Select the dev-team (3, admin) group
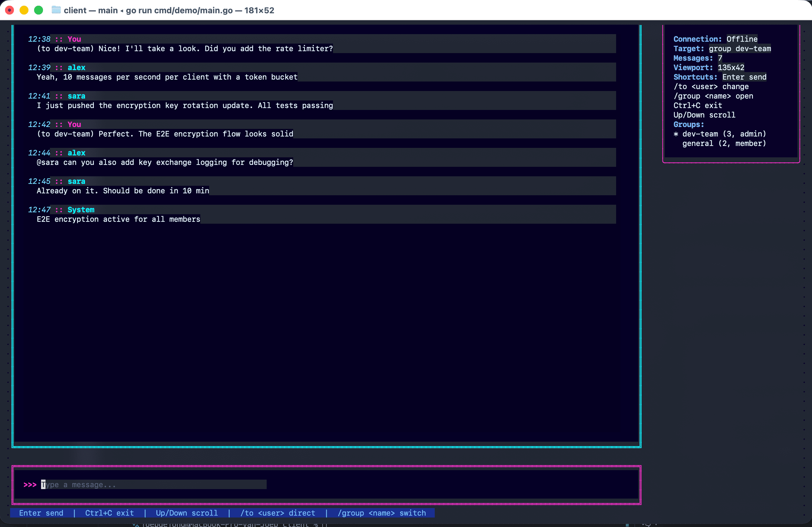The image size is (812, 527). 720,134
